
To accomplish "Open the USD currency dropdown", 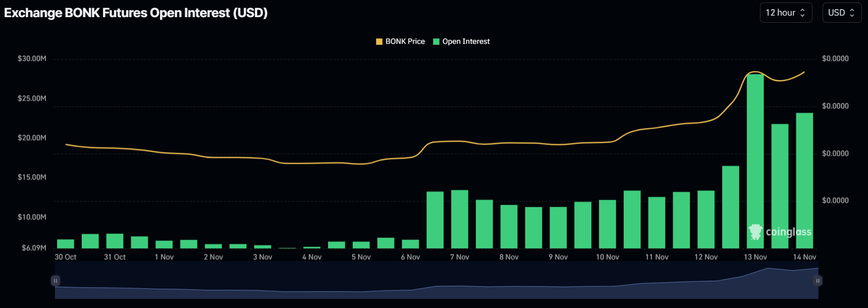I will 842,13.
